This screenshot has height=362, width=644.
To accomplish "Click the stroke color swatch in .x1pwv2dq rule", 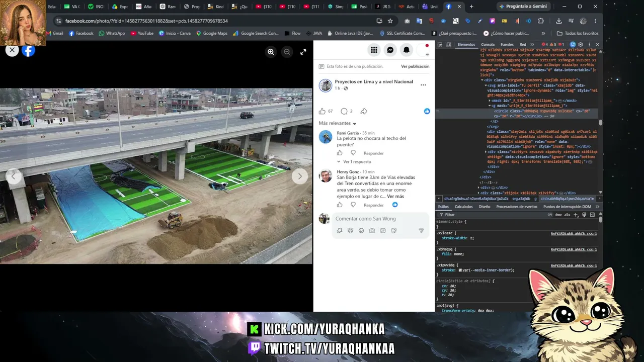I will tap(460, 270).
